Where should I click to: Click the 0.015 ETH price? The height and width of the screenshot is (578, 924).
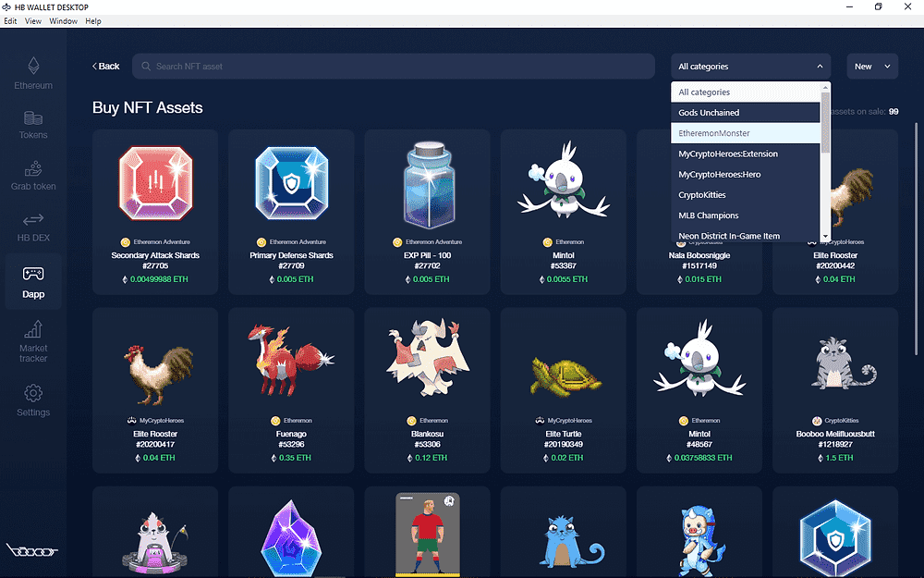pyautogui.click(x=703, y=279)
